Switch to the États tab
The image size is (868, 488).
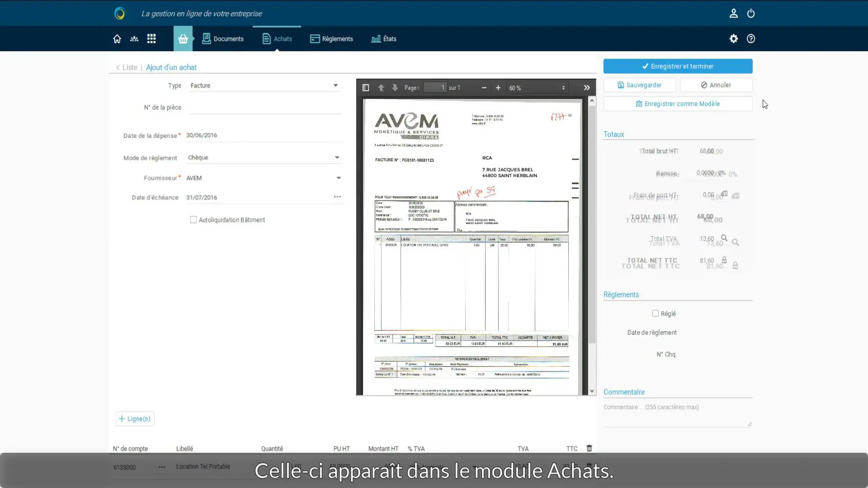(x=384, y=39)
